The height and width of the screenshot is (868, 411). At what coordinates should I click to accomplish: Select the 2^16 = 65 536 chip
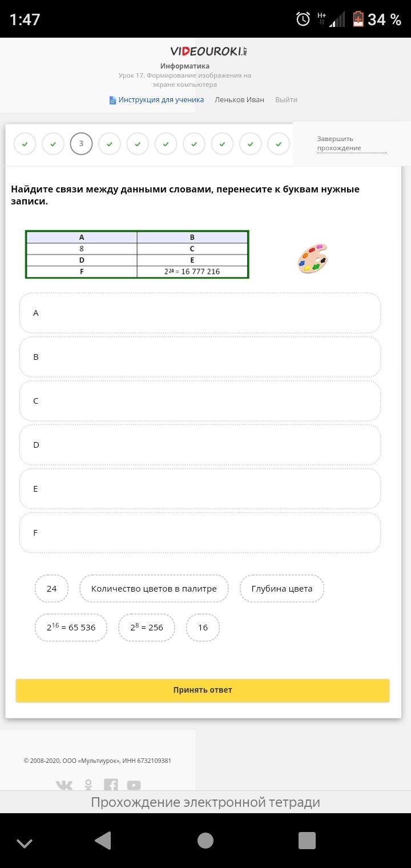point(71,628)
